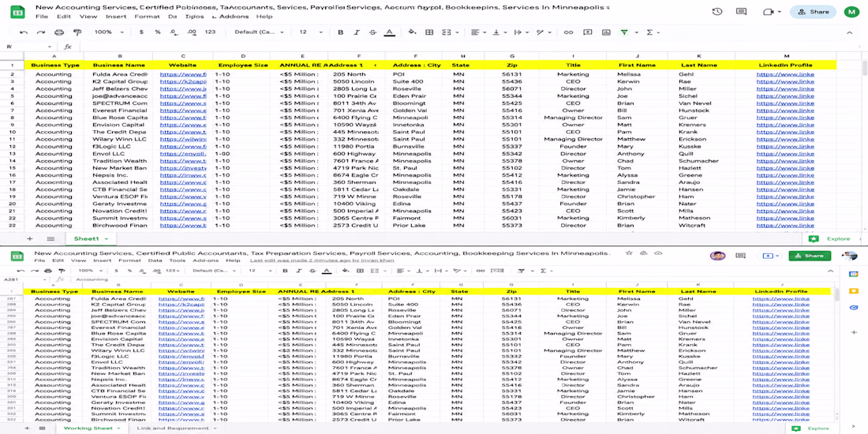868x434 pixels.
Task: Open Insert menu in Sheet1 window
Action: pyautogui.click(x=116, y=17)
